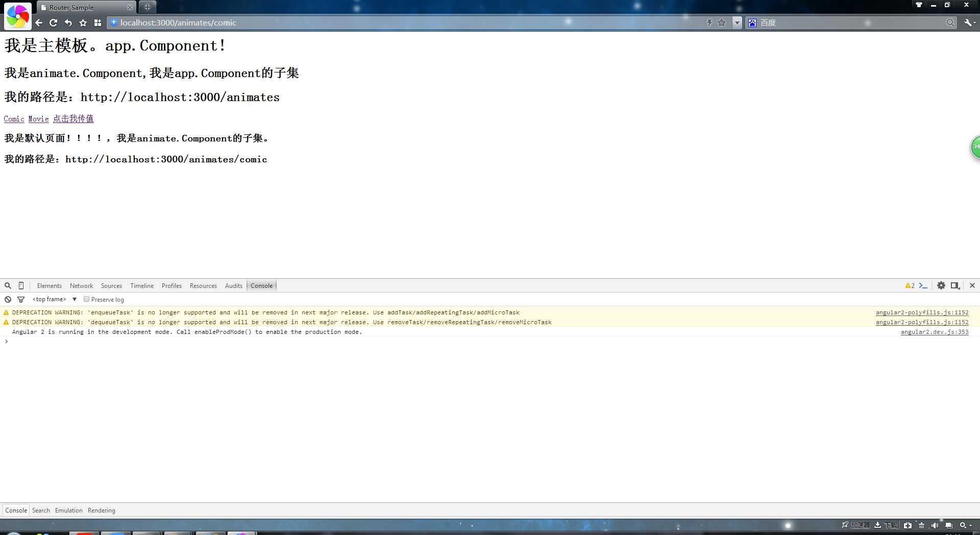Click the Angular 2 development mode message
The height and width of the screenshot is (535, 980).
coord(187,332)
